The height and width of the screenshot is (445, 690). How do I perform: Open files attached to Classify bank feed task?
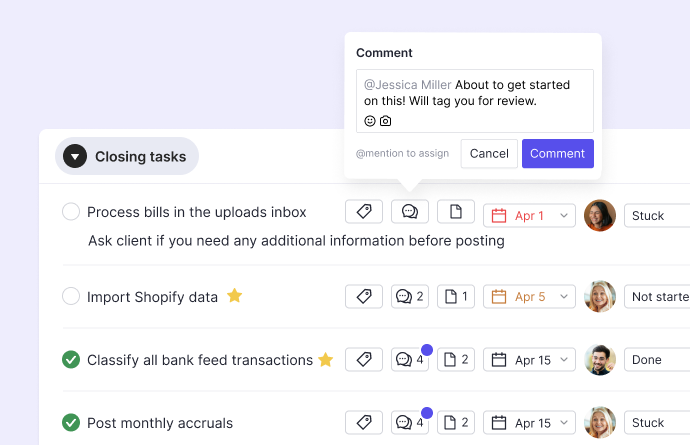tap(456, 360)
